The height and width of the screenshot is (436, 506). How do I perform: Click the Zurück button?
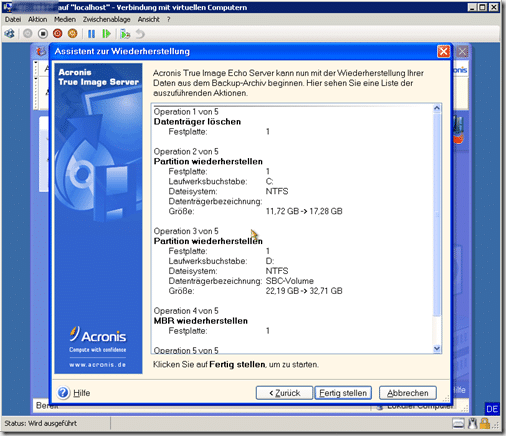[x=284, y=393]
